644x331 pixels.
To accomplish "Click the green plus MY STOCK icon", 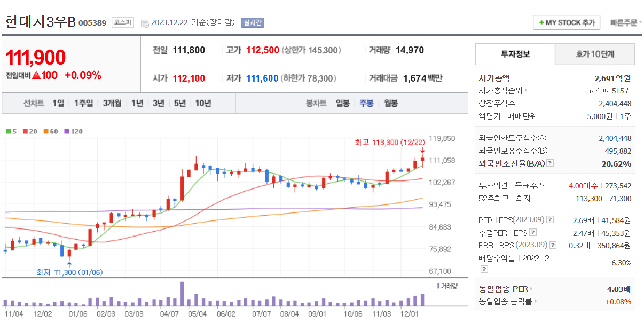I will point(541,23).
